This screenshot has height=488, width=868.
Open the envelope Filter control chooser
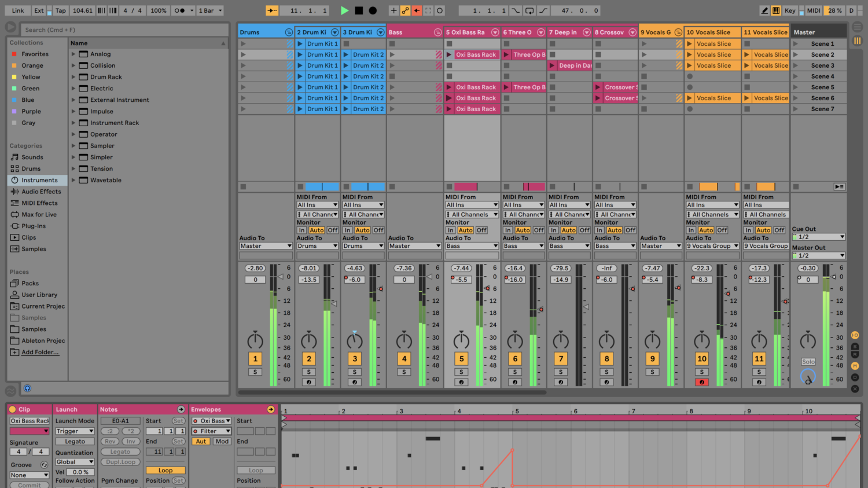(212, 431)
